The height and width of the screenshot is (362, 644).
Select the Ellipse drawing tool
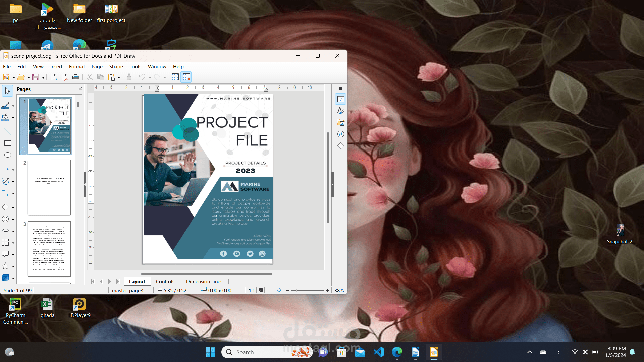pos(7,155)
